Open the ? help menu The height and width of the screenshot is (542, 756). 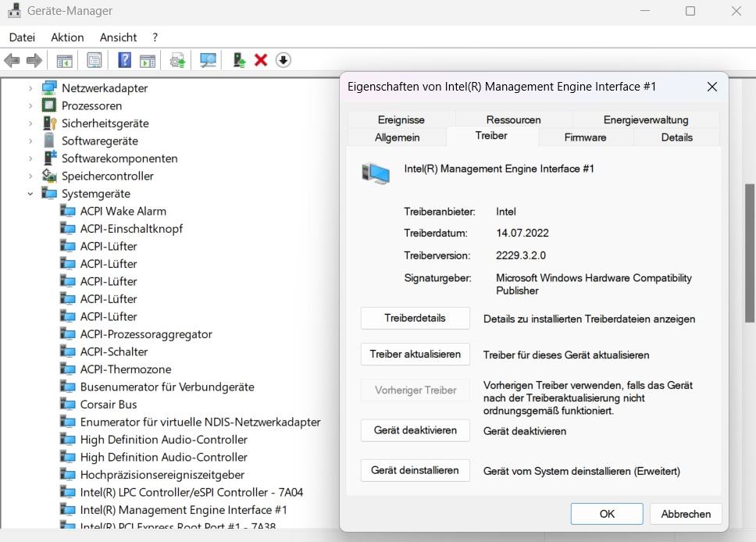(x=155, y=37)
